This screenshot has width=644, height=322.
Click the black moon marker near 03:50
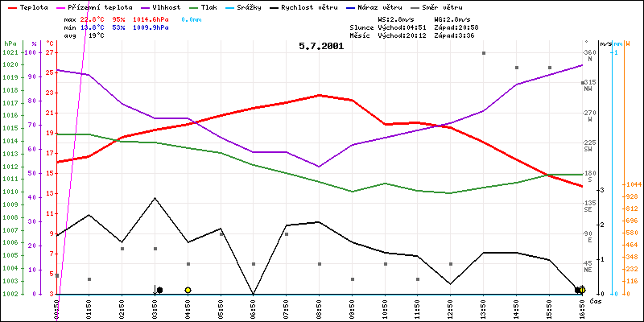[x=159, y=290]
